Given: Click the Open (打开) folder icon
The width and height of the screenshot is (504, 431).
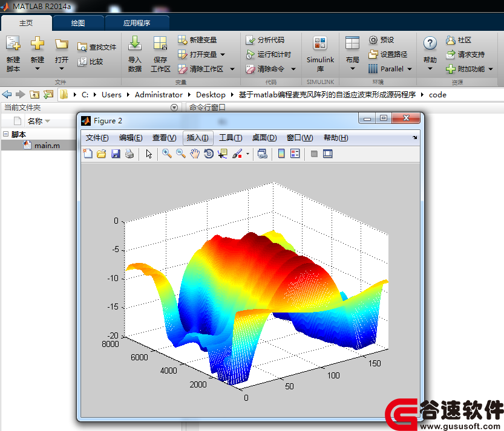Looking at the screenshot, I should coord(61,44).
